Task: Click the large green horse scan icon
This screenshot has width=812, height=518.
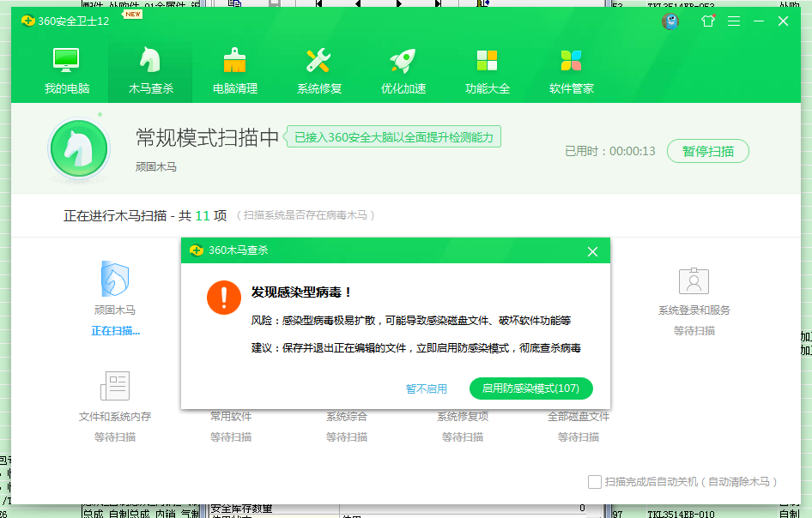Action: pyautogui.click(x=79, y=149)
